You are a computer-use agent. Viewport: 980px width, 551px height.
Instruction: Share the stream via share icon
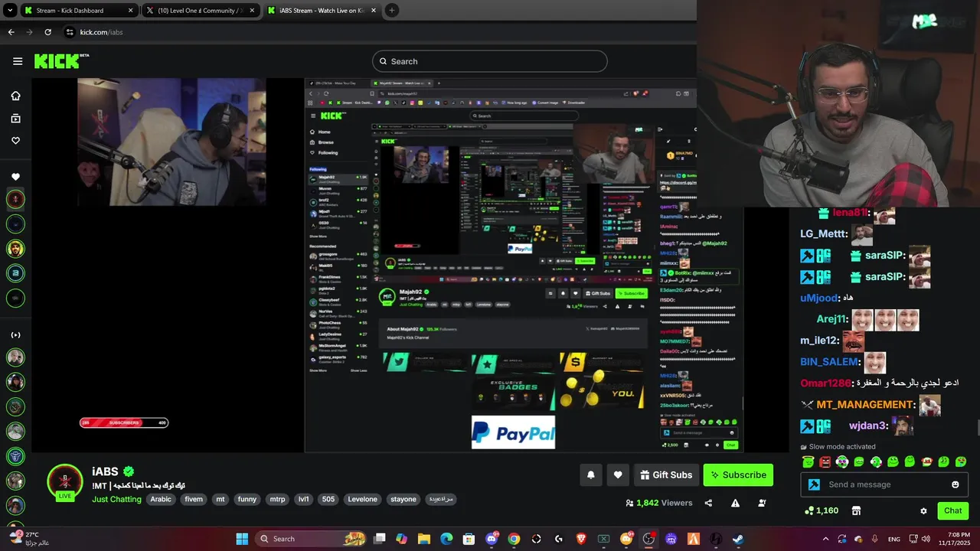point(708,503)
